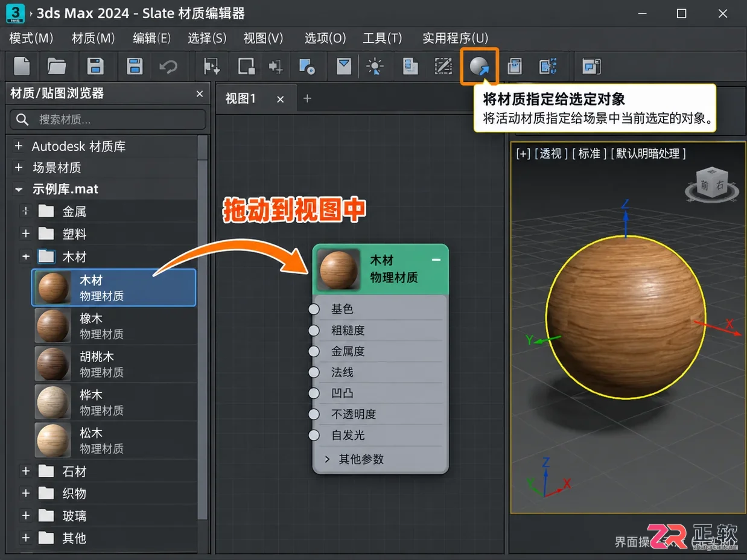
Task: Click the 3ds Max application logo icon
Action: tap(14, 13)
